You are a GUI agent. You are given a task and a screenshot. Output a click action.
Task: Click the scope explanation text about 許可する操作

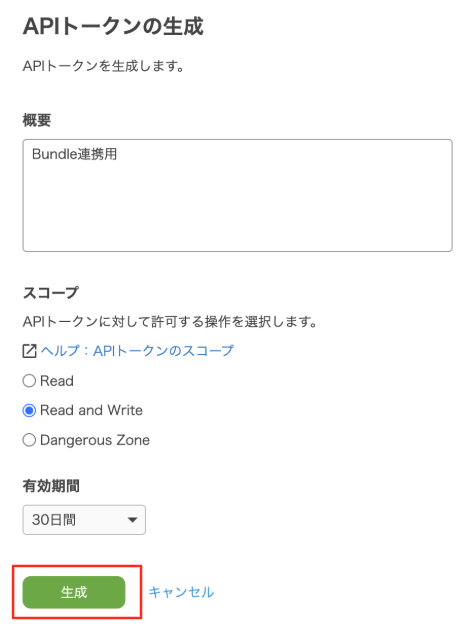(170, 322)
